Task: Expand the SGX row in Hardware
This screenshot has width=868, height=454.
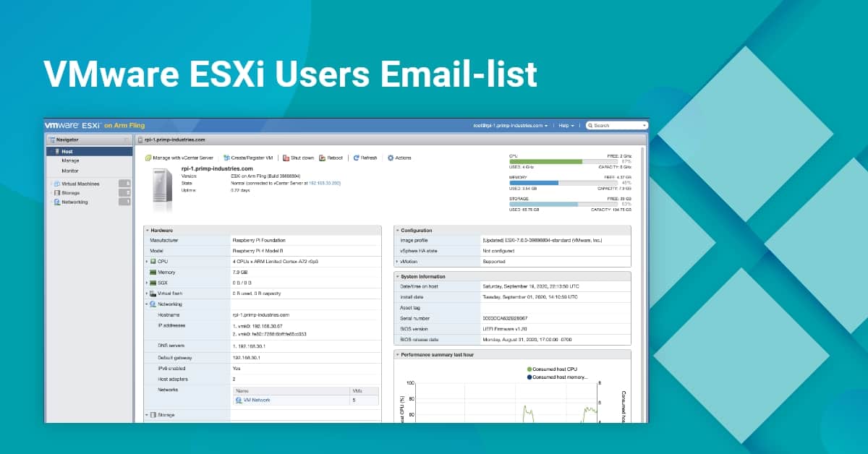Action: coord(147,283)
